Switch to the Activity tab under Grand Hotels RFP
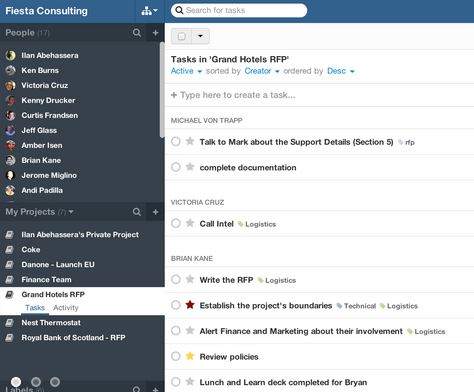The height and width of the screenshot is (392, 474). [66, 308]
